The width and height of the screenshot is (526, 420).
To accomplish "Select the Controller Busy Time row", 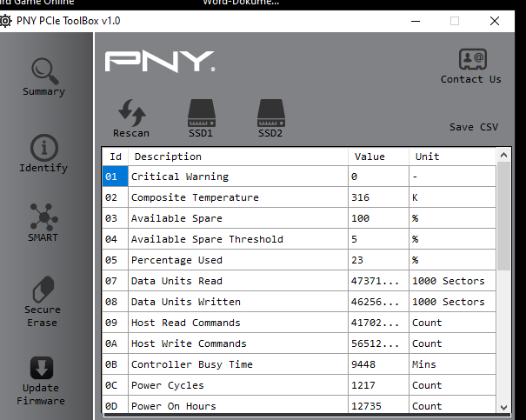I will pyautogui.click(x=299, y=364).
